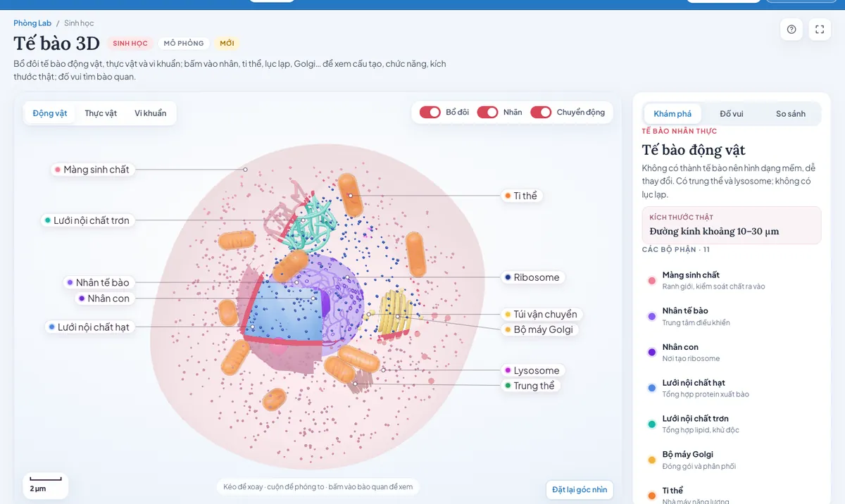Open Nhân tế bào in the parts list
Viewport: 845px width, 504px height.
tap(732, 316)
